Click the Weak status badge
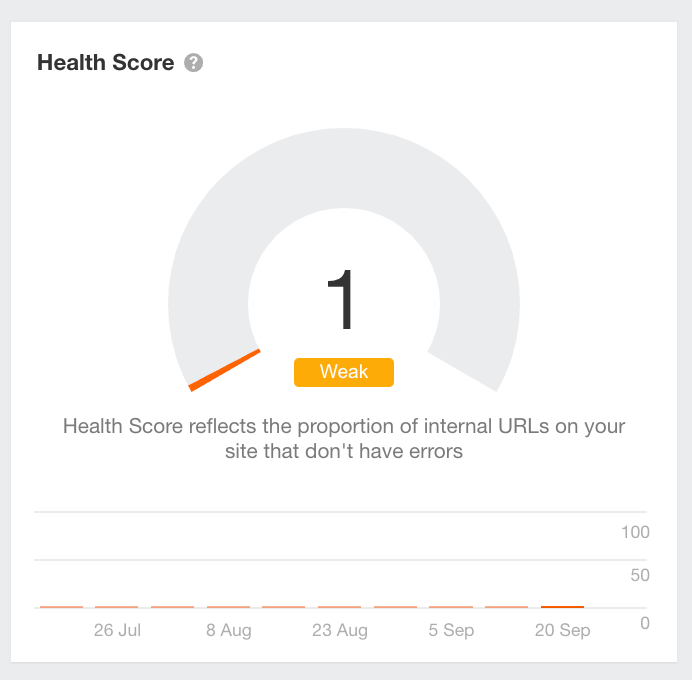 344,372
